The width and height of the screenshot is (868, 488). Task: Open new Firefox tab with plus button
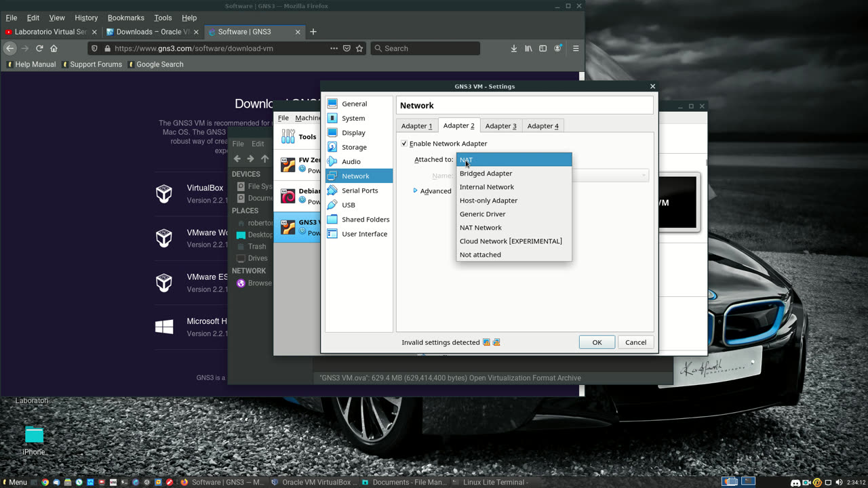(x=313, y=32)
